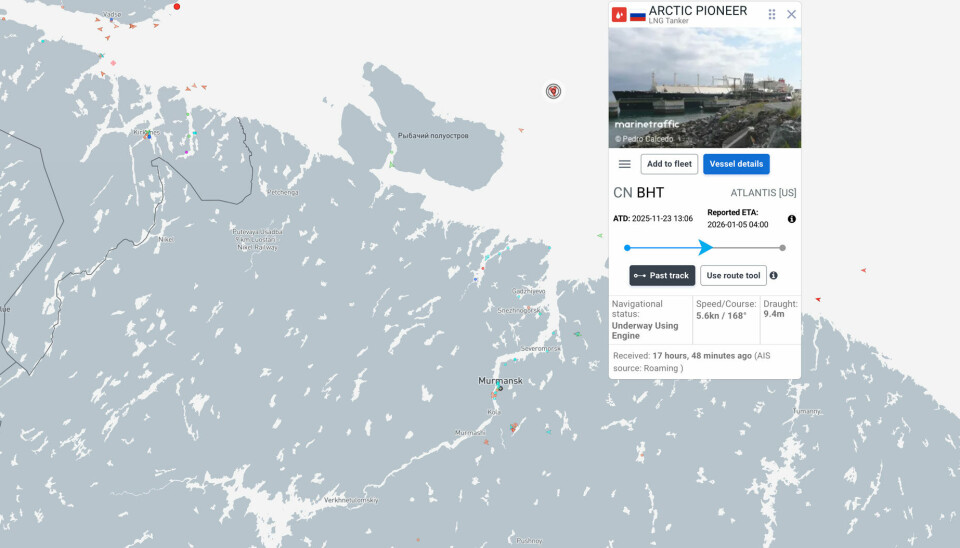The height and width of the screenshot is (548, 960).
Task: Click info icon next to Reported ETA
Action: (792, 219)
